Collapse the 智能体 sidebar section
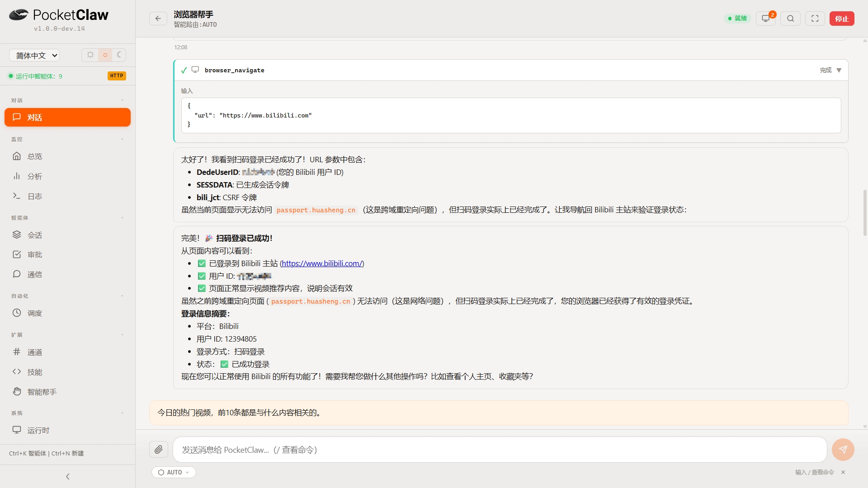Screen dimensions: 868x488 68,218
